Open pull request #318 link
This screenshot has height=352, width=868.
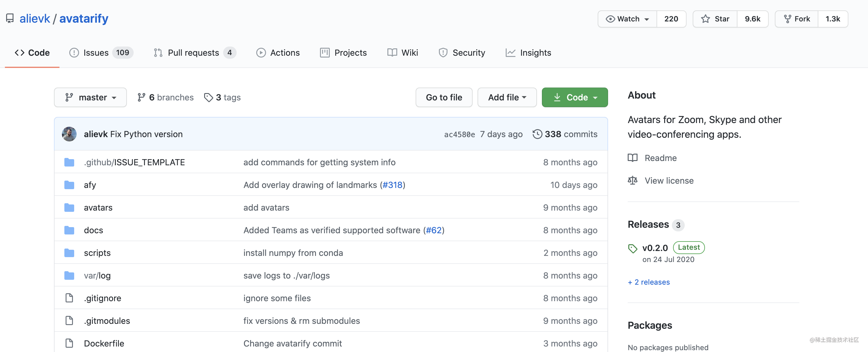point(392,185)
